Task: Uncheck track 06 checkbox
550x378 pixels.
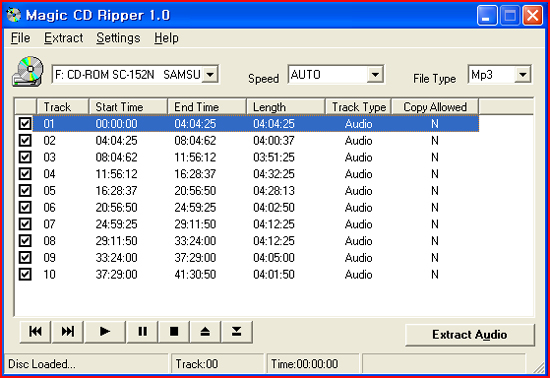Action: (x=25, y=207)
